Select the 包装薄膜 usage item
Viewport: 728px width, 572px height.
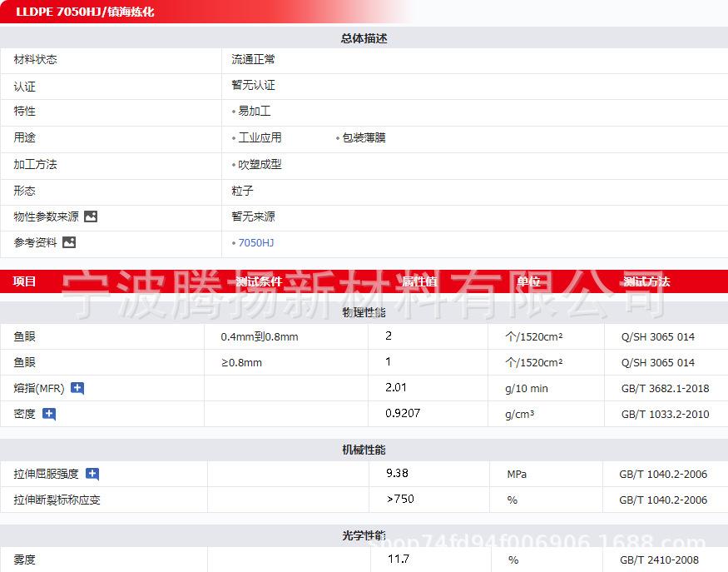pos(364,137)
